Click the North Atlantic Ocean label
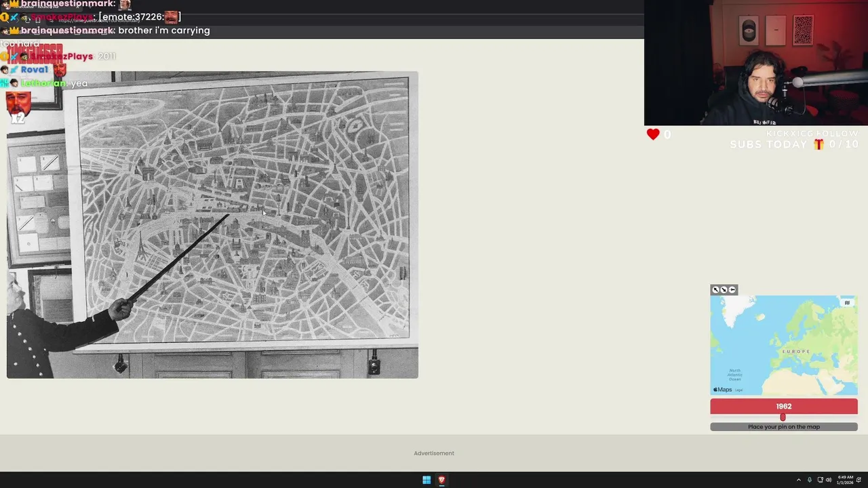 (735, 375)
